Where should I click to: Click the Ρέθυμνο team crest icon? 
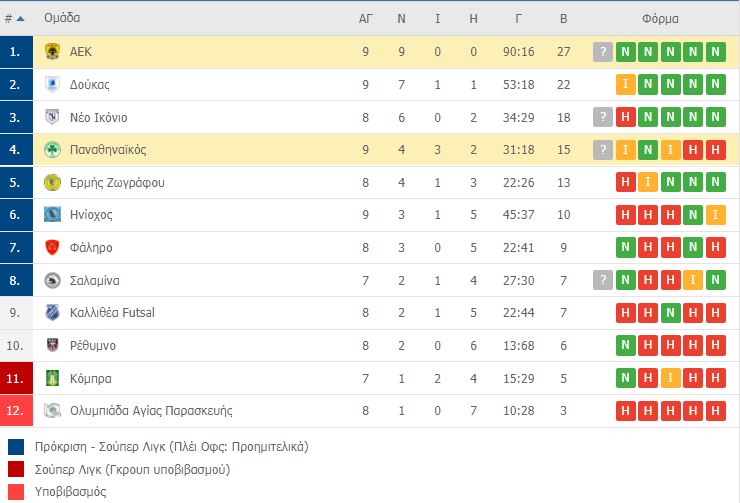click(53, 345)
